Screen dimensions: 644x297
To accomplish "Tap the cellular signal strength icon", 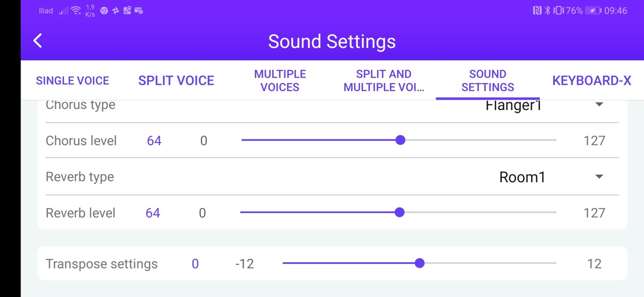I will (x=63, y=10).
